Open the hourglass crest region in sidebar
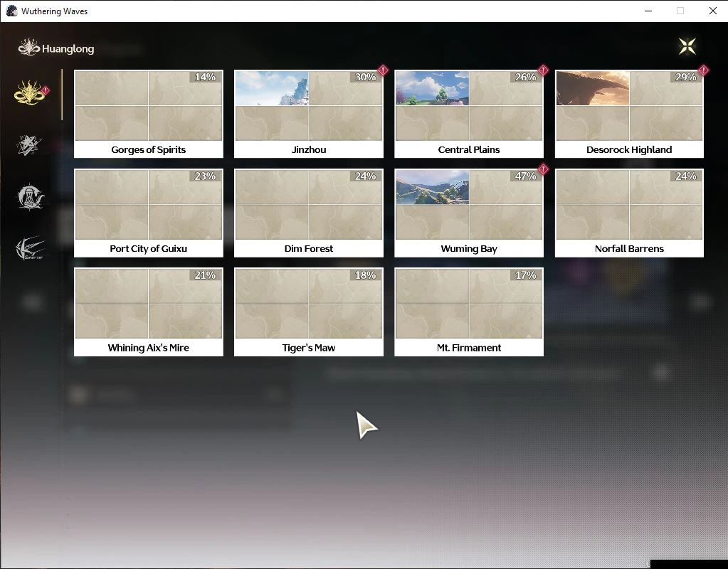This screenshot has height=569, width=728. click(x=30, y=198)
